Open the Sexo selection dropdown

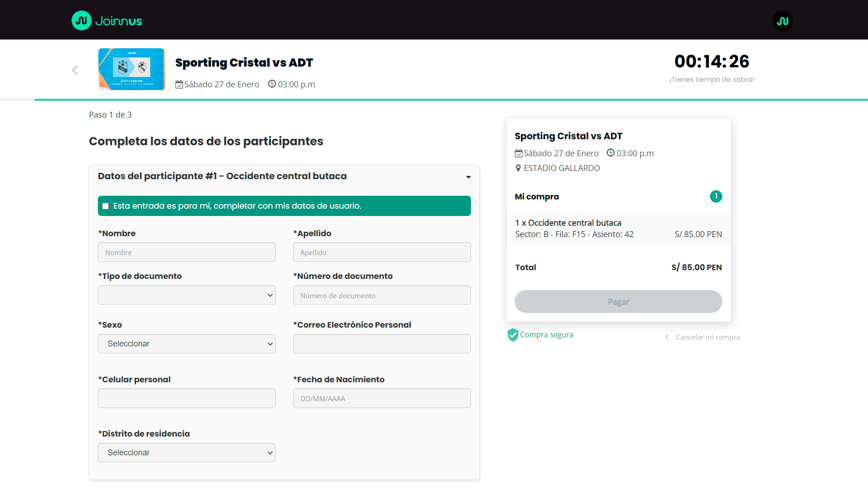(x=187, y=344)
